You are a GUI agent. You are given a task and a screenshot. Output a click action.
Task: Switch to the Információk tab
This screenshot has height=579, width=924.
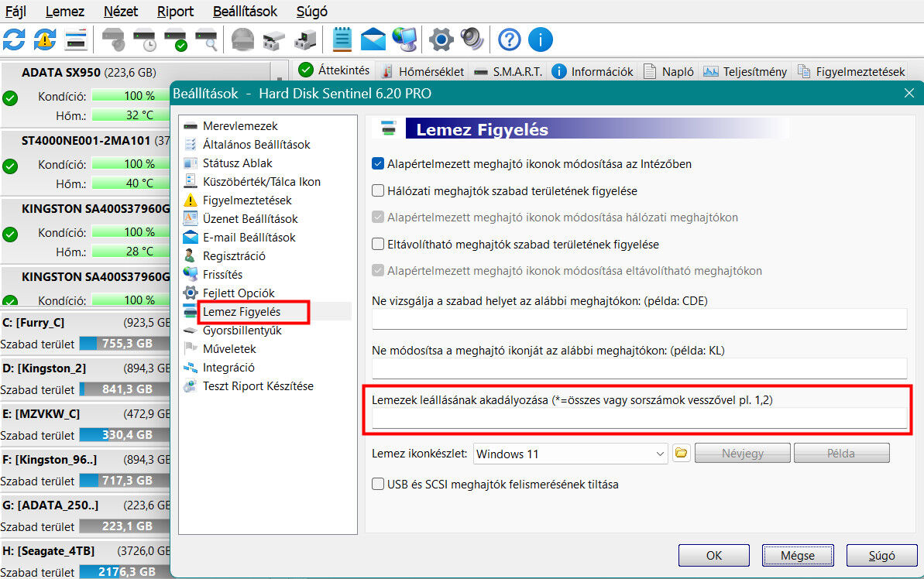click(593, 72)
